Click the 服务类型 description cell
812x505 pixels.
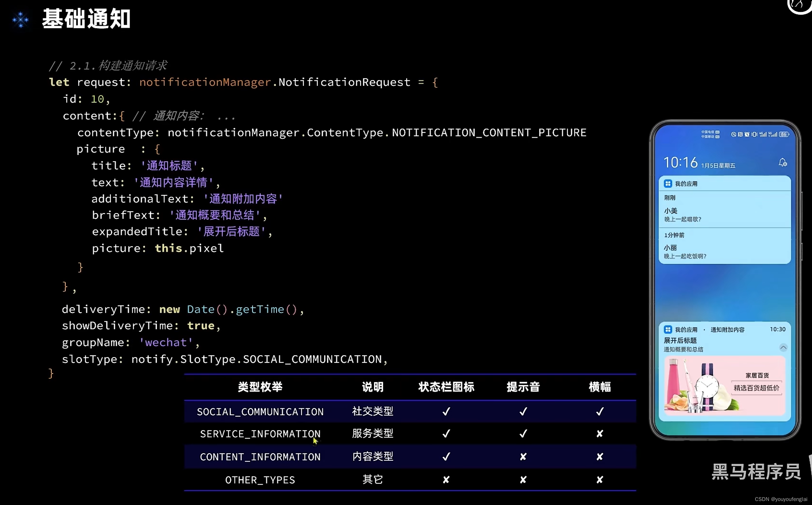pyautogui.click(x=373, y=433)
